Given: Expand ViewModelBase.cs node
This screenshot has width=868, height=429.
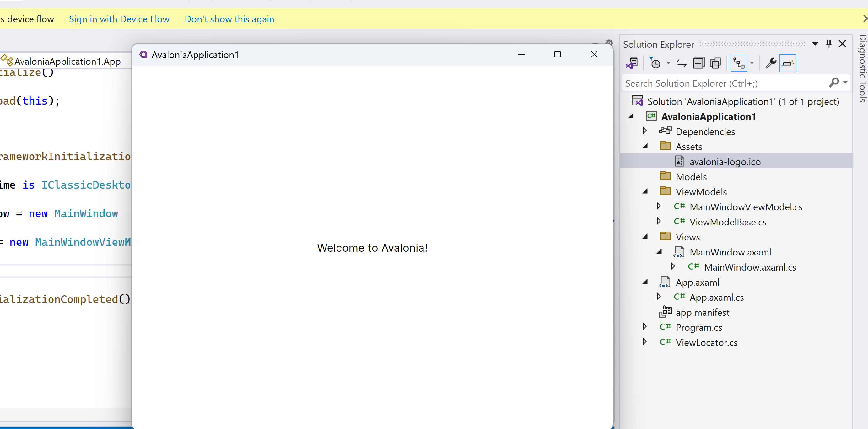Looking at the screenshot, I should (x=659, y=221).
